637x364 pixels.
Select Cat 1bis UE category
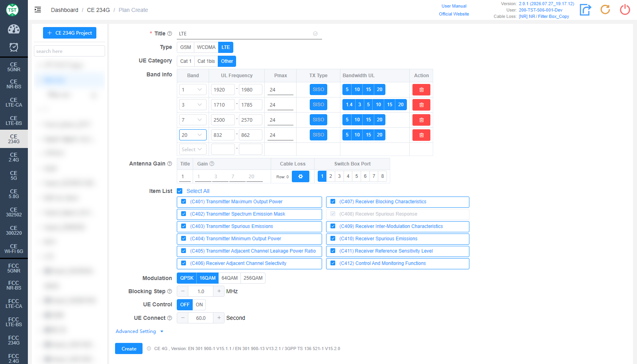206,61
